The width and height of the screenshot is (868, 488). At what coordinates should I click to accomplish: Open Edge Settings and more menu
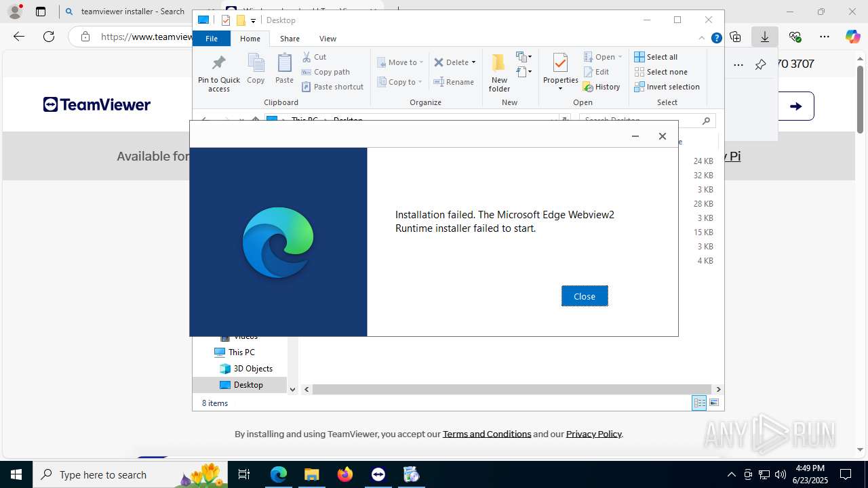(x=824, y=37)
